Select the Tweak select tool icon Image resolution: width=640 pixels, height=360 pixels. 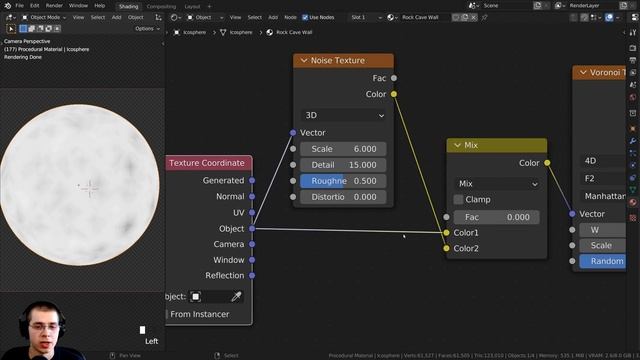11,29
